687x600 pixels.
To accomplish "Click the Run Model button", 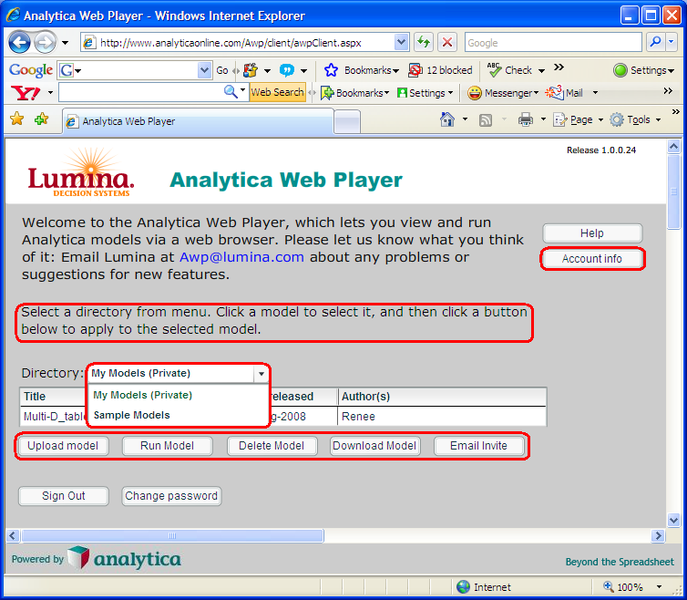I will point(167,446).
